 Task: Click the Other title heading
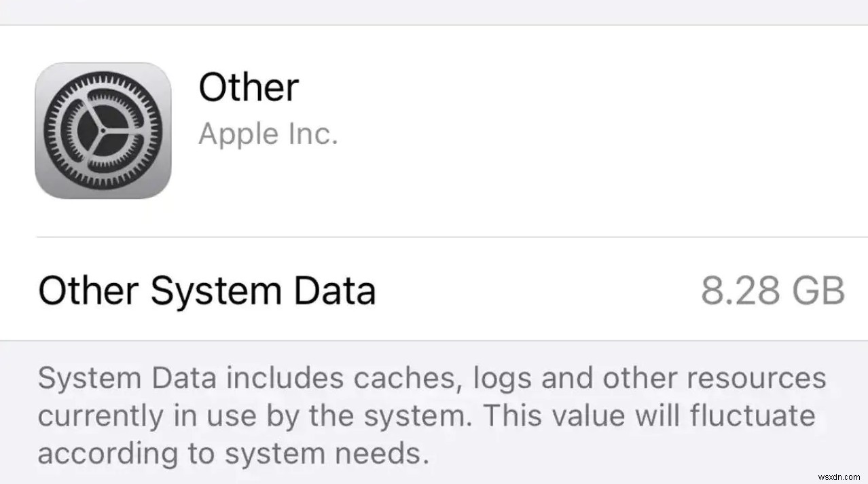pyautogui.click(x=249, y=86)
